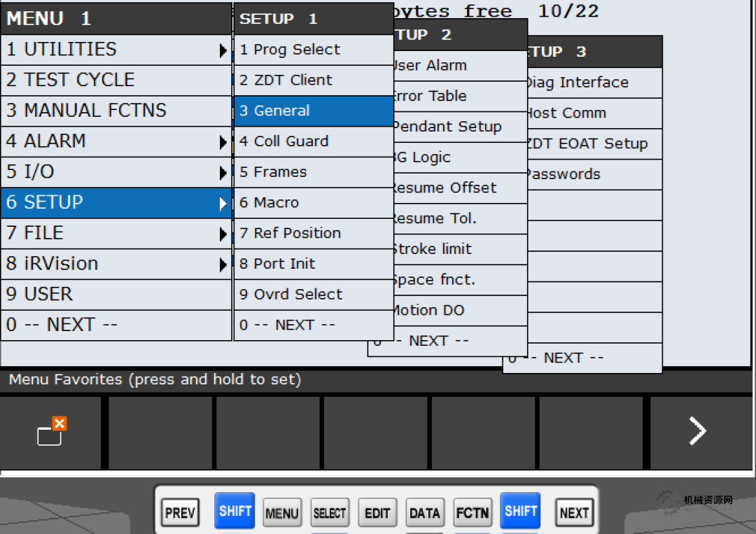Choose Frames from the SETUP menu
Screen dimensions: 756x534
click(313, 172)
